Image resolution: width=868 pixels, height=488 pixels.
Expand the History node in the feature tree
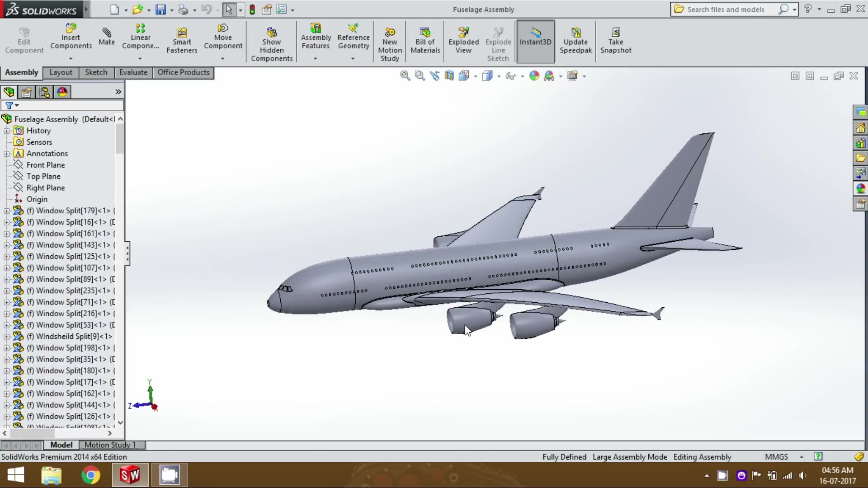click(x=6, y=131)
